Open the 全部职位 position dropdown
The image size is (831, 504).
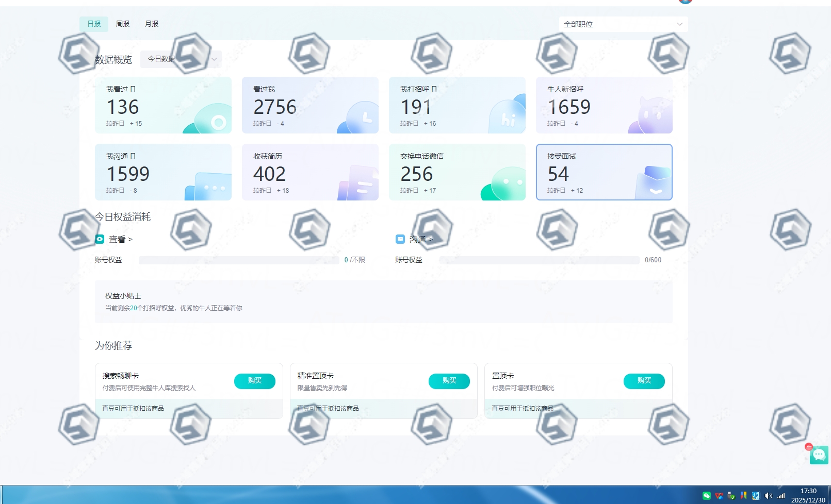pyautogui.click(x=623, y=24)
